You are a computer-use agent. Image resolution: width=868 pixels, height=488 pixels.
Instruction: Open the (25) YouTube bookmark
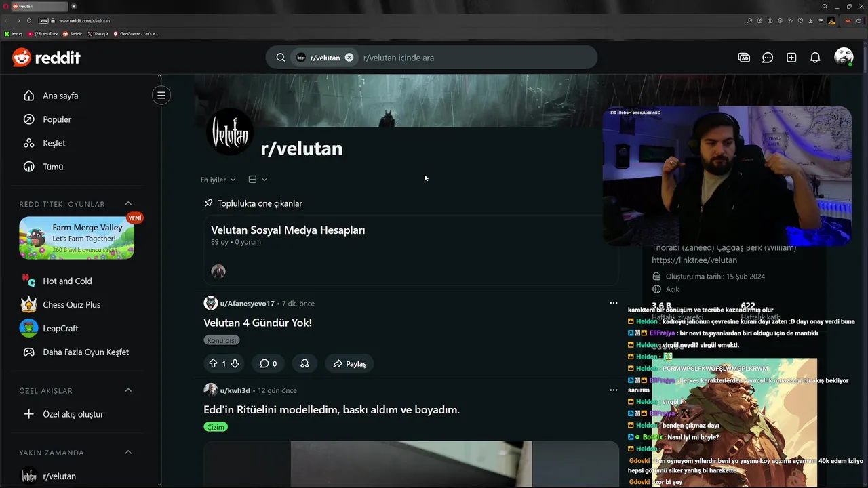(x=43, y=33)
